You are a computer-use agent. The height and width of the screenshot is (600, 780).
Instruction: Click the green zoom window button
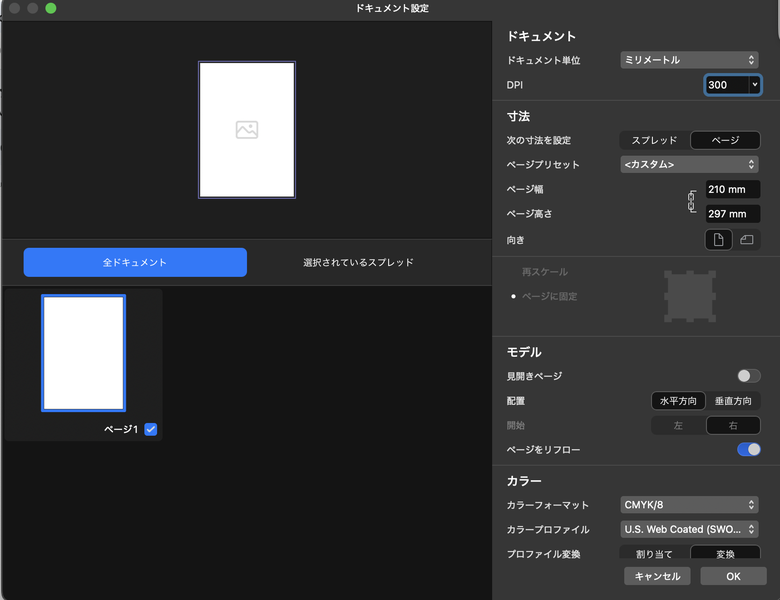click(50, 8)
